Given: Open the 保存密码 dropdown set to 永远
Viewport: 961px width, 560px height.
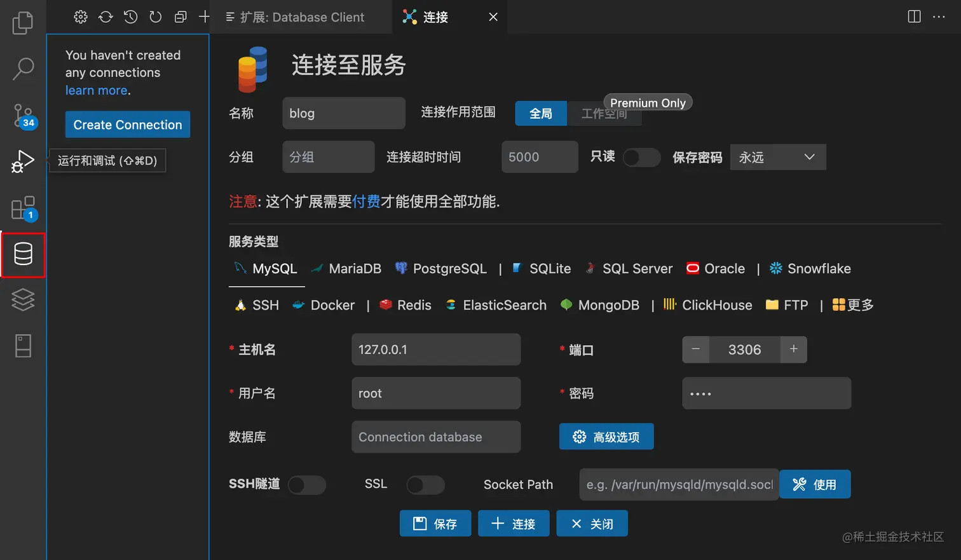Looking at the screenshot, I should pos(778,157).
